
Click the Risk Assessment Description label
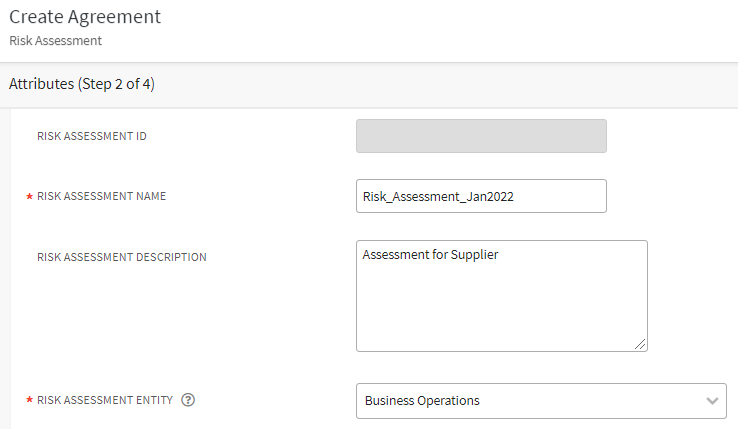(122, 257)
